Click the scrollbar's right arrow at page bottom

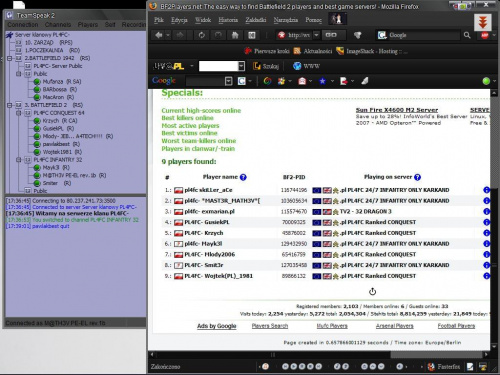point(486,355)
